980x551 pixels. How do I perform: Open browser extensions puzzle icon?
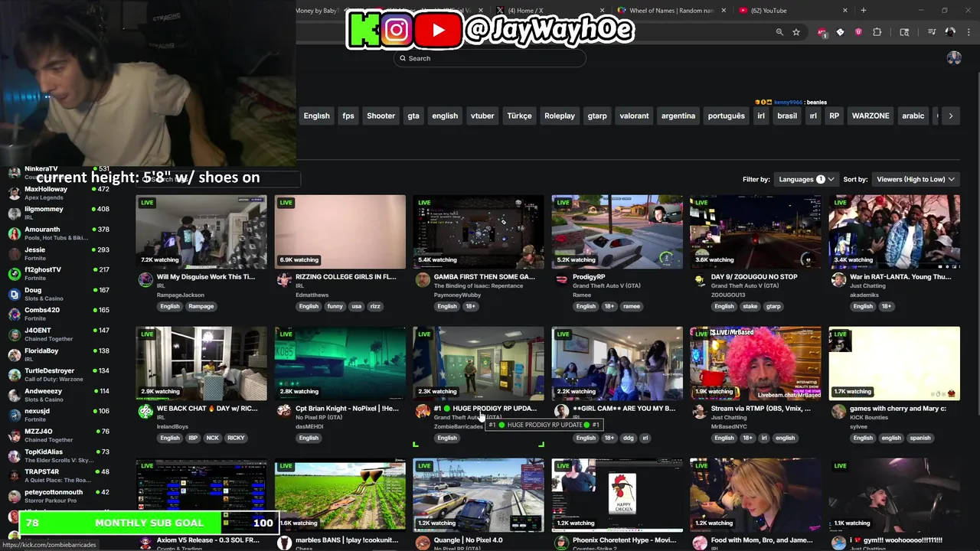877,32
